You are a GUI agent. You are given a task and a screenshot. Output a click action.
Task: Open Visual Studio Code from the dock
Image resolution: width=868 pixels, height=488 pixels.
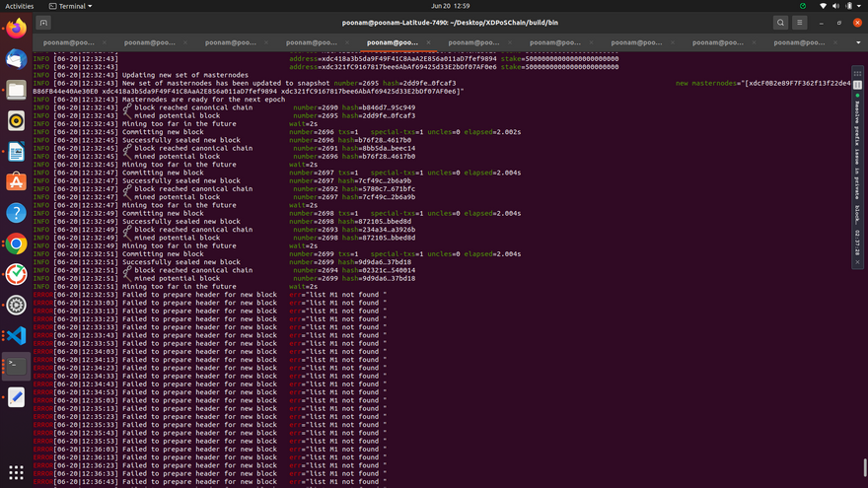16,335
